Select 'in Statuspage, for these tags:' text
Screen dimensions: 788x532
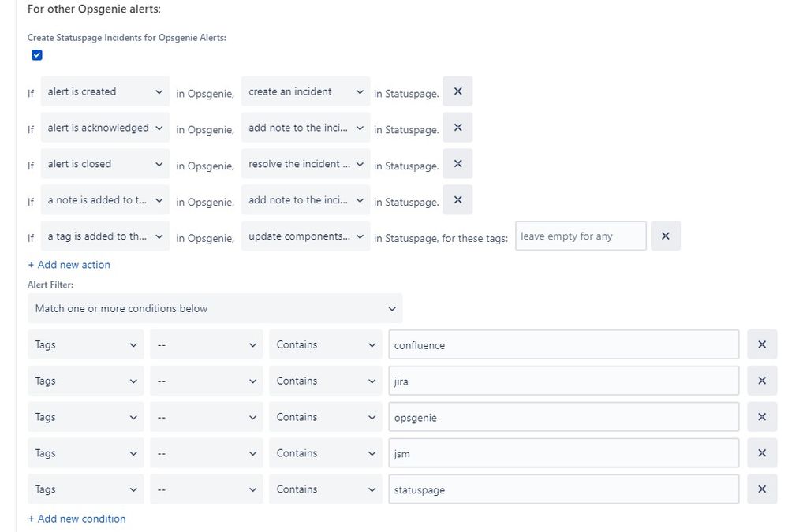click(x=441, y=238)
